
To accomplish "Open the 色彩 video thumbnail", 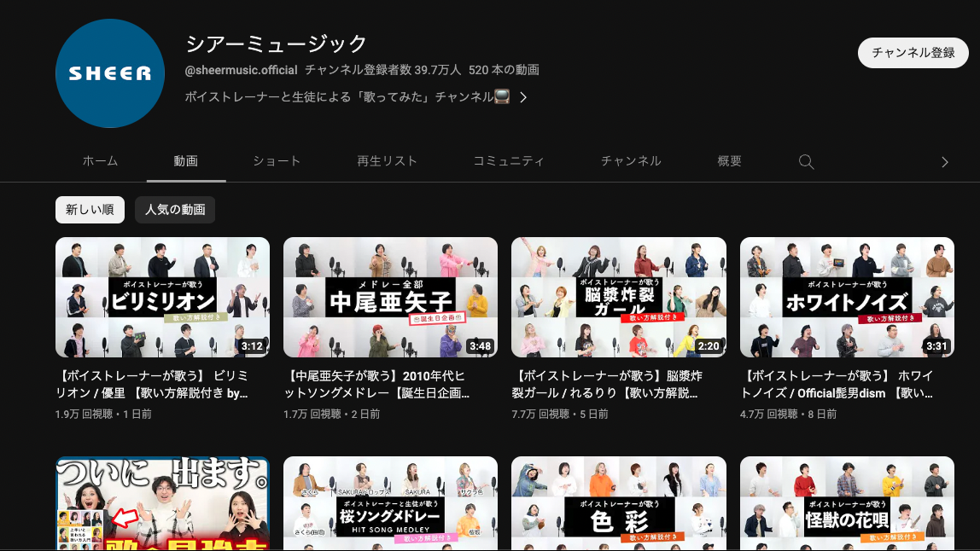I will [618, 503].
